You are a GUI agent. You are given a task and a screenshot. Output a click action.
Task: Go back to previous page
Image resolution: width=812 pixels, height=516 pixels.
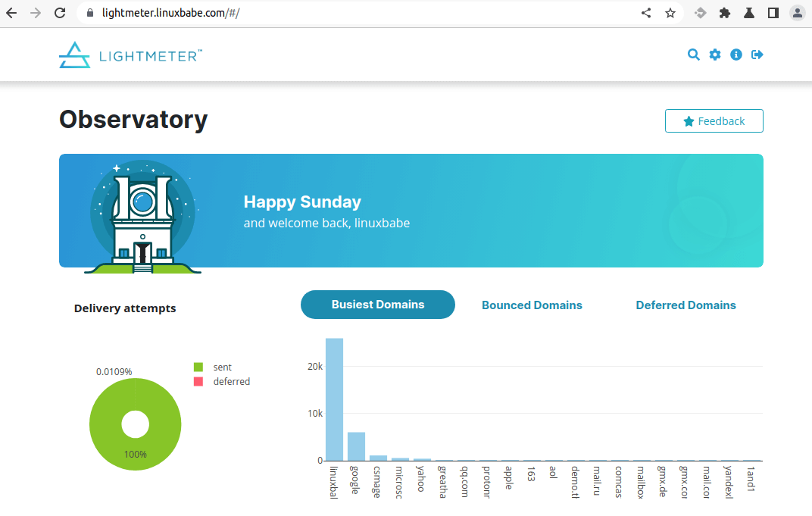click(11, 13)
